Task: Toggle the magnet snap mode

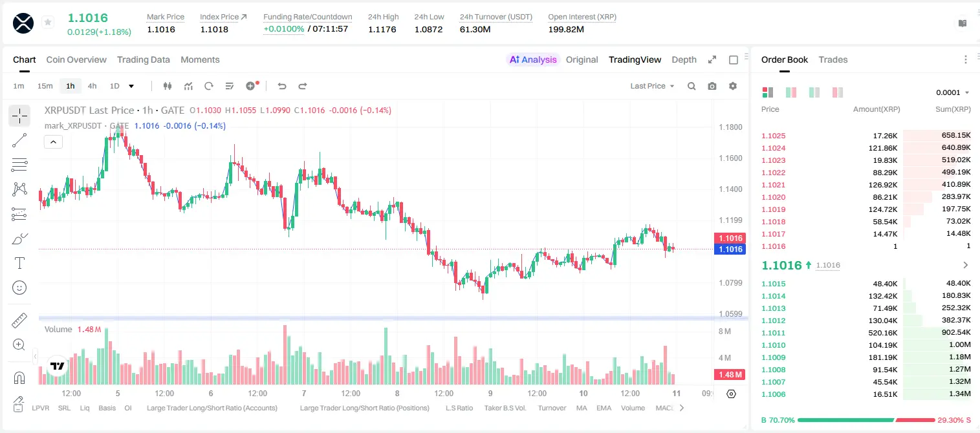Action: pyautogui.click(x=19, y=377)
